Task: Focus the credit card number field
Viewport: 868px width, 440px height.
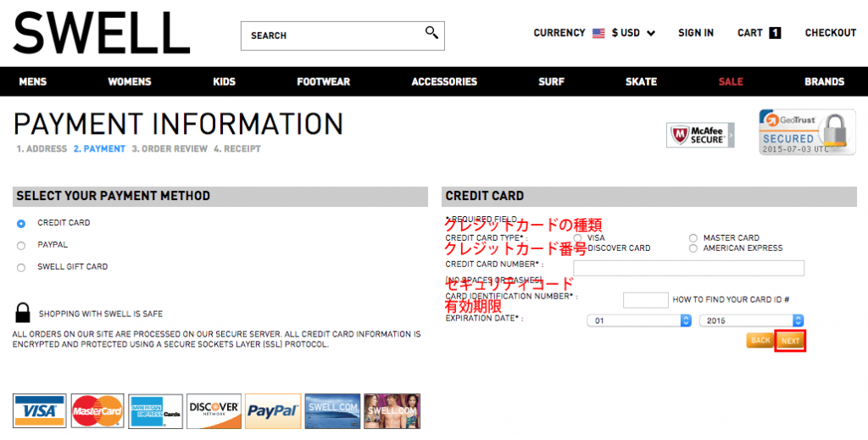Action: coord(688,269)
